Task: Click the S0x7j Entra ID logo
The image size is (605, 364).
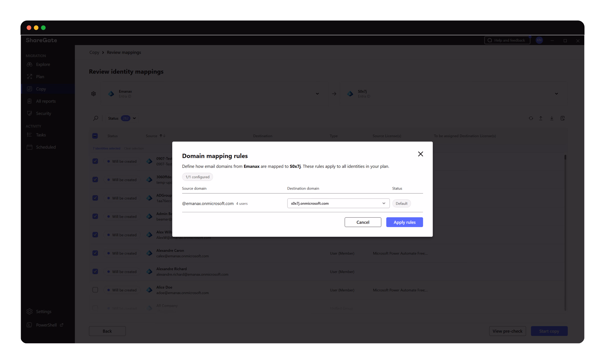Action: pyautogui.click(x=350, y=94)
